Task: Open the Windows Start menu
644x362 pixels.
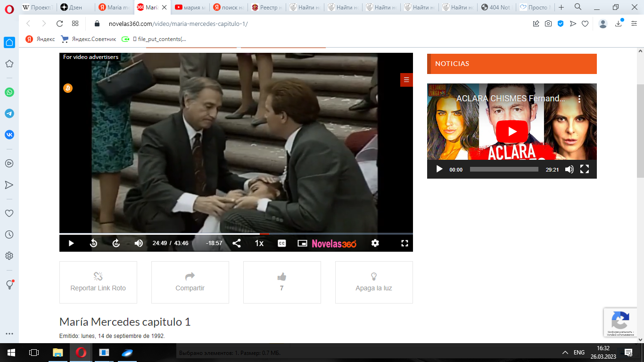Action: coord(11,352)
